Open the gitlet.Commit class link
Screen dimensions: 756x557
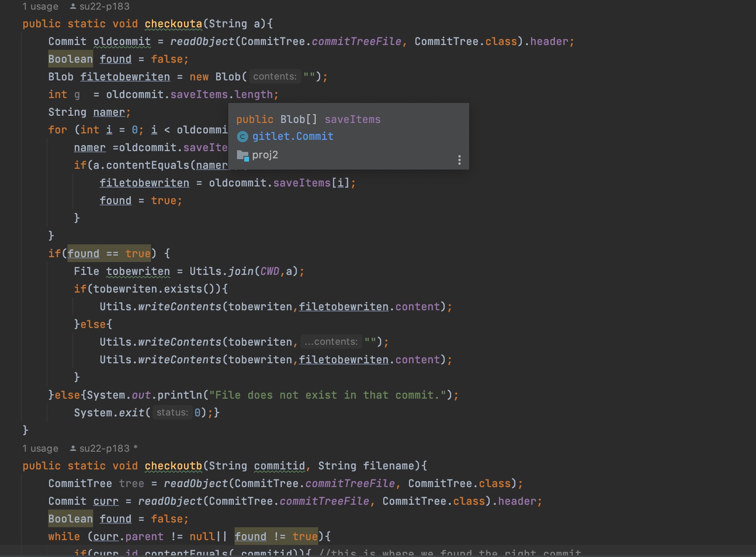(292, 137)
